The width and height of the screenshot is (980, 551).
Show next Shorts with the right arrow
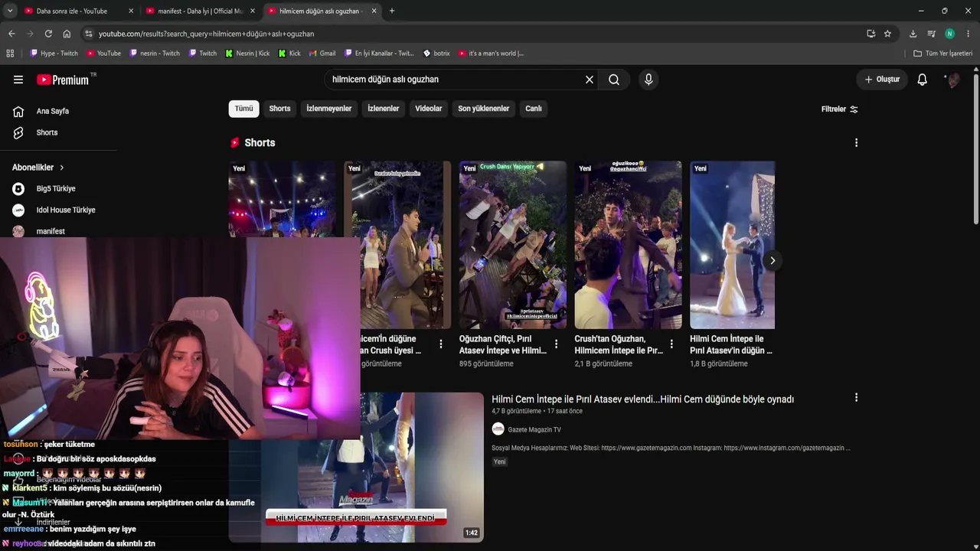(x=773, y=261)
